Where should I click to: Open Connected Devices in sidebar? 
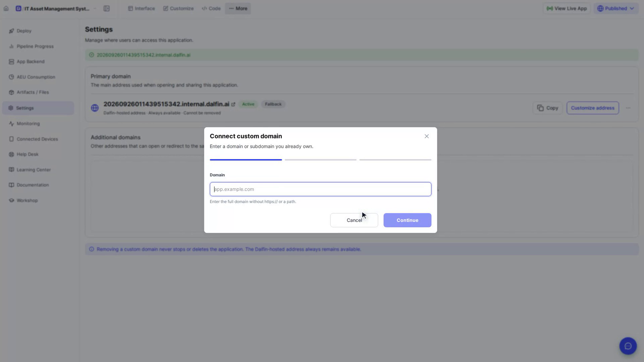(x=38, y=139)
